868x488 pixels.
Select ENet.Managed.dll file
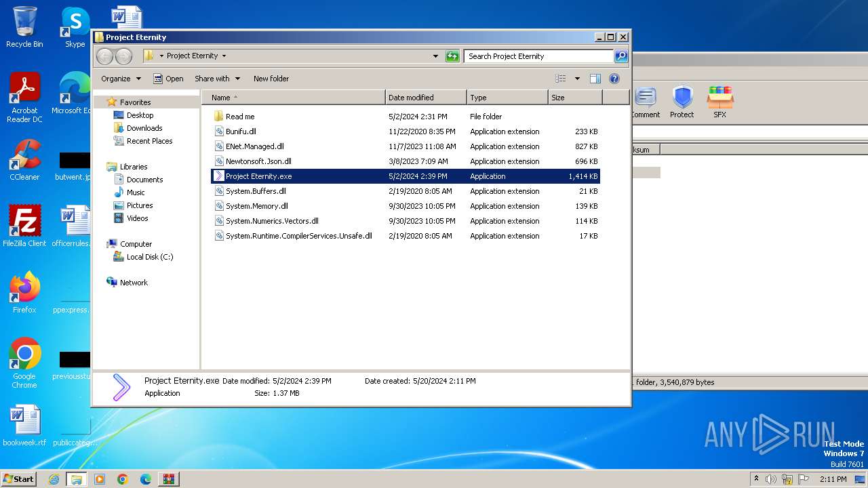406,146
